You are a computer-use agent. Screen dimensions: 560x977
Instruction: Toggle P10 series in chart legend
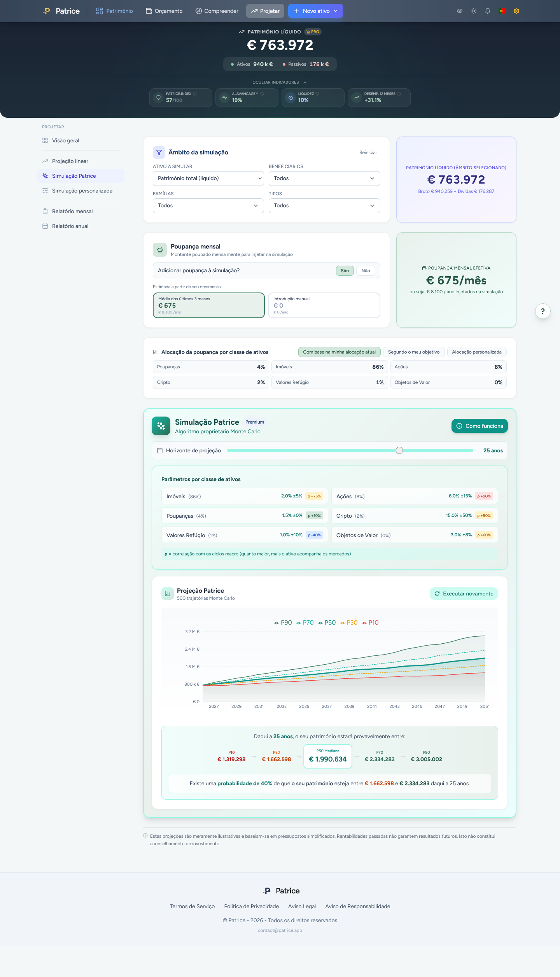point(370,623)
